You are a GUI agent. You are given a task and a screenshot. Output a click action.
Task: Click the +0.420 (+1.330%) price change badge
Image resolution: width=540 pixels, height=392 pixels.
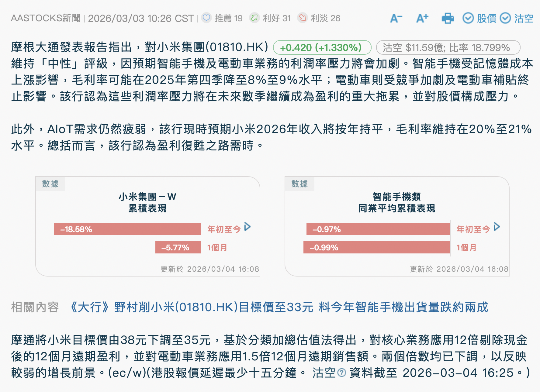[x=322, y=48]
